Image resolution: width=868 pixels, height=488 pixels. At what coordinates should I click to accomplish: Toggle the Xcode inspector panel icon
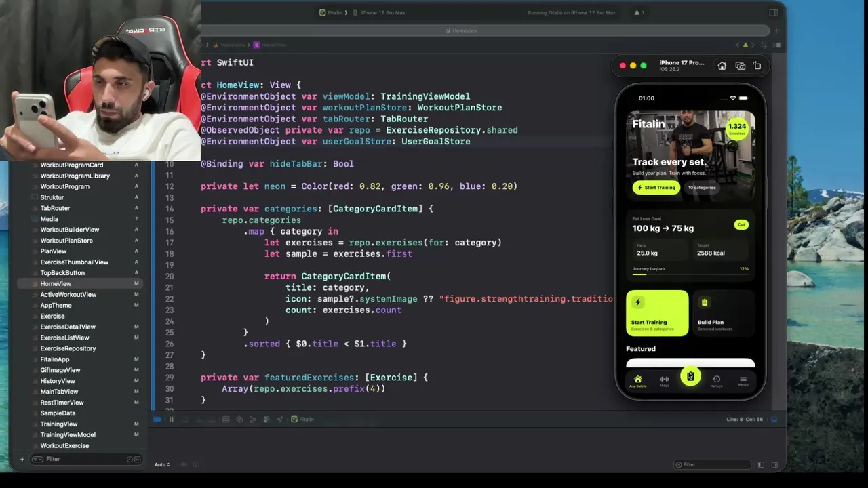point(774,12)
